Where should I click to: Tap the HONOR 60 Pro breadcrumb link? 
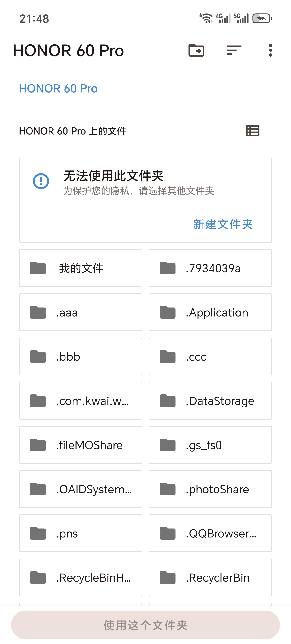pyautogui.click(x=58, y=88)
